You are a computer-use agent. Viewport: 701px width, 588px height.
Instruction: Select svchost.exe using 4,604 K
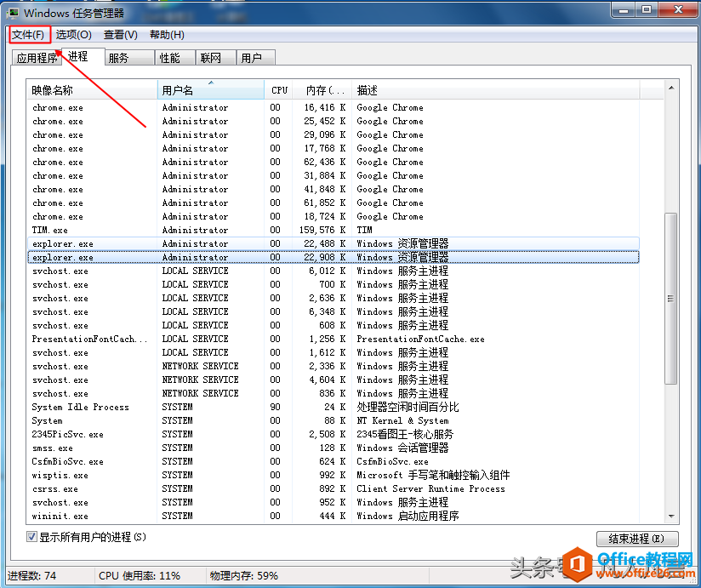(x=333, y=380)
